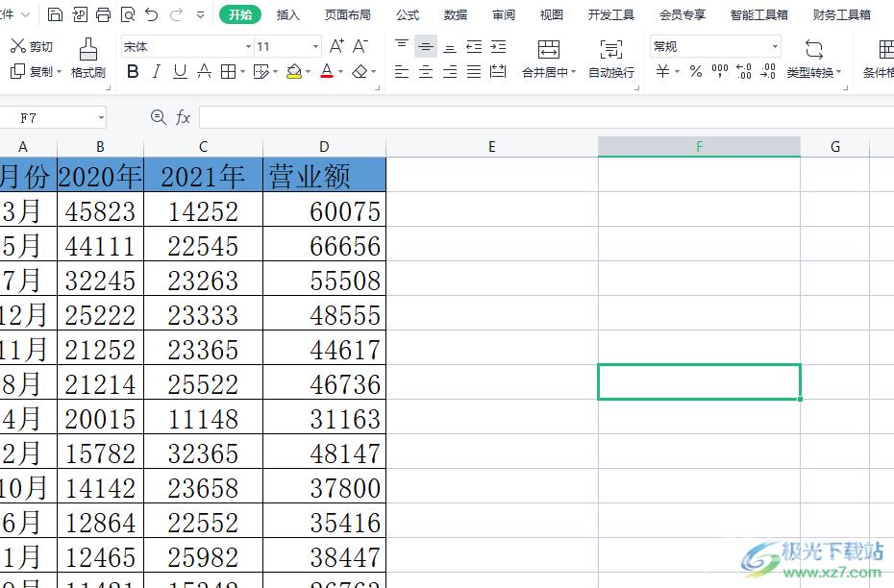Click the Increase font size A+ icon
Image resolution: width=894 pixels, height=588 pixels.
pyautogui.click(x=337, y=46)
